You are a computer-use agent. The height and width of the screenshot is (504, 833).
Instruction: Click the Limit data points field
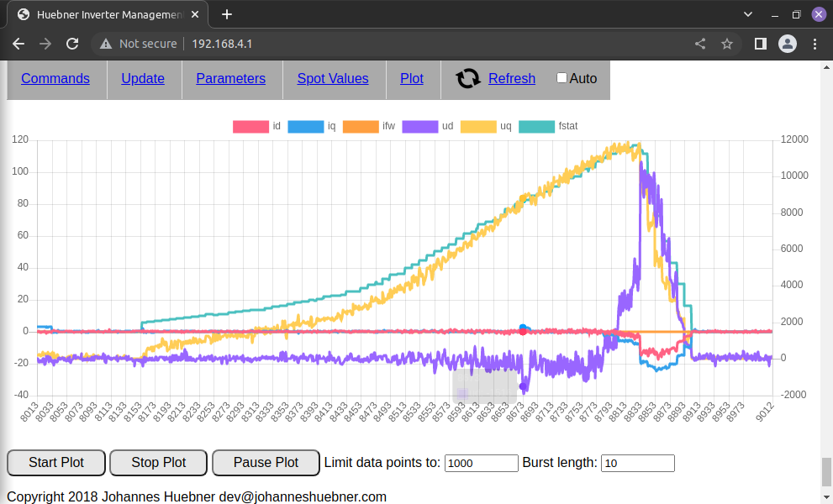pos(481,463)
